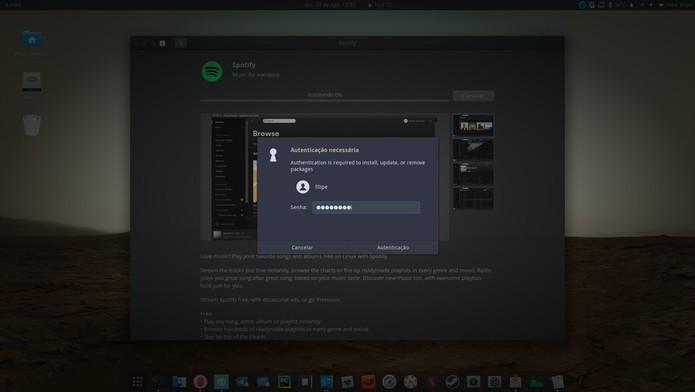Open the disk drive desktop icon
The width and height of the screenshot is (695, 392).
pos(32,82)
